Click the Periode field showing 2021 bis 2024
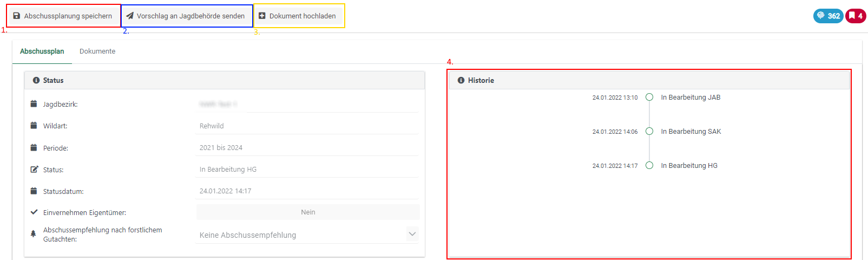 pos(307,148)
